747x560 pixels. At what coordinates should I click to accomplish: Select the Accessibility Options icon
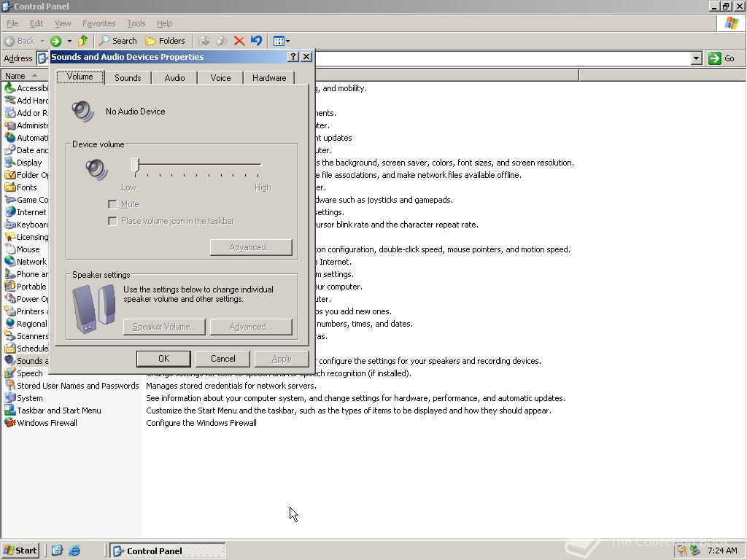click(x=10, y=88)
